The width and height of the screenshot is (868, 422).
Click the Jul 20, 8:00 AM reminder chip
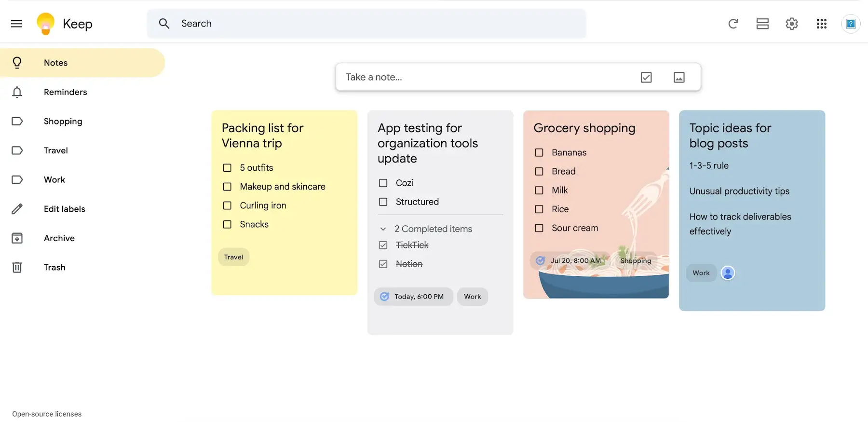(x=570, y=260)
